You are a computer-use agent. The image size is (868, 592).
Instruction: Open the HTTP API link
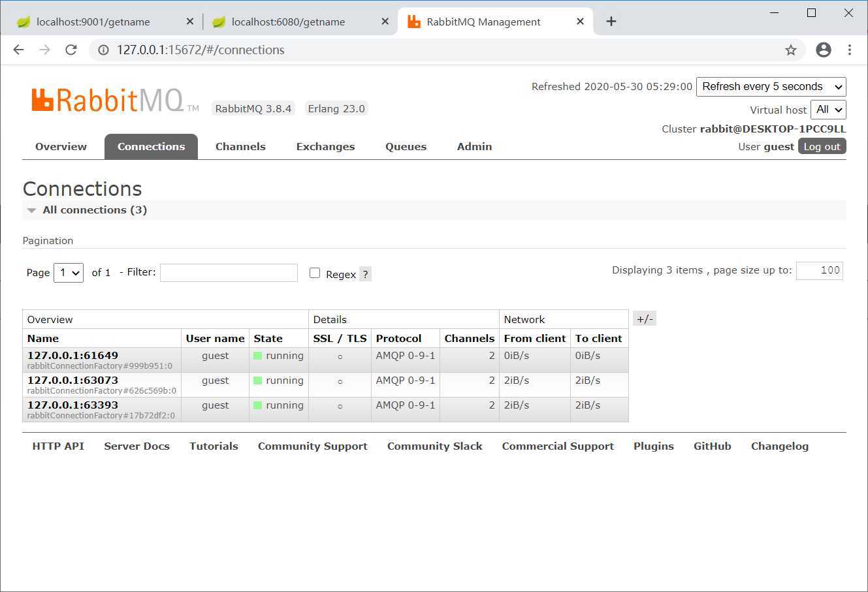pos(58,446)
